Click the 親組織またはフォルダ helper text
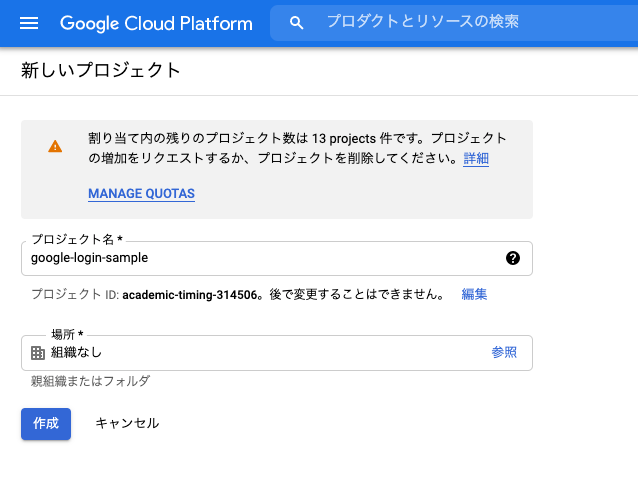 point(91,382)
